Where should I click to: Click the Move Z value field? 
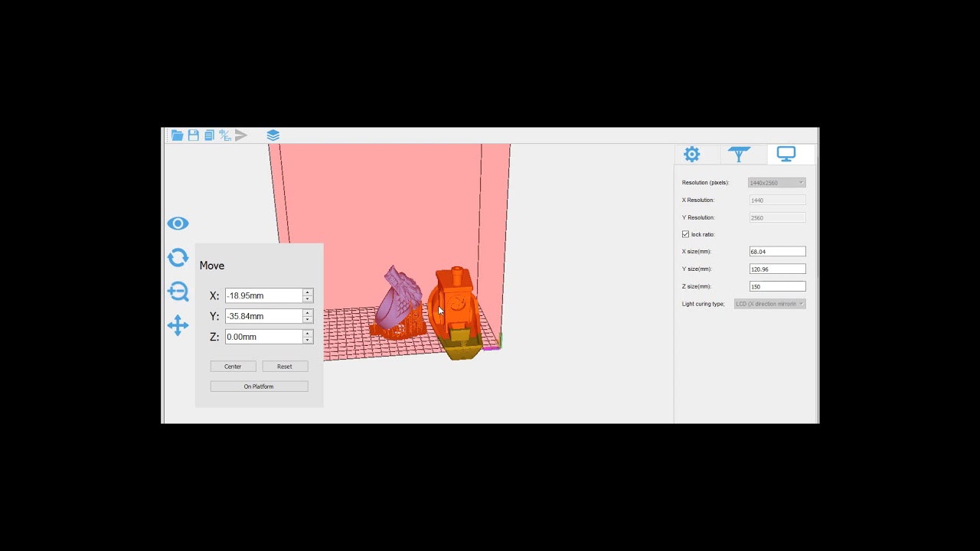pos(263,337)
